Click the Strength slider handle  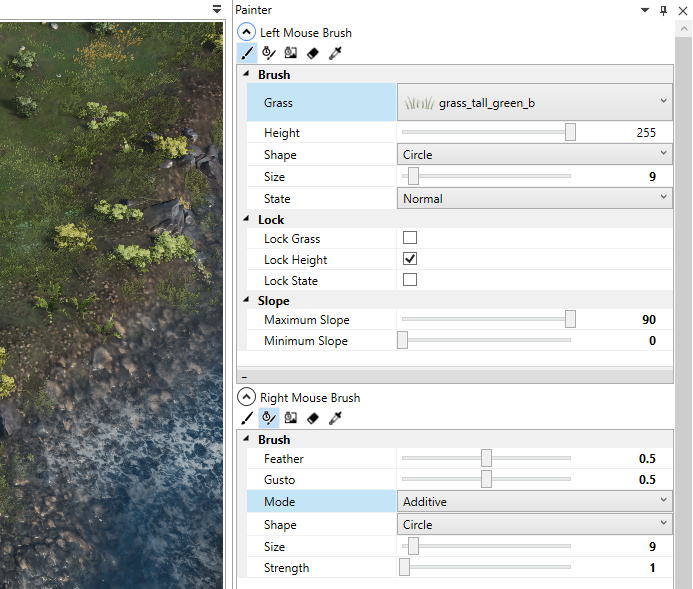pyautogui.click(x=404, y=567)
